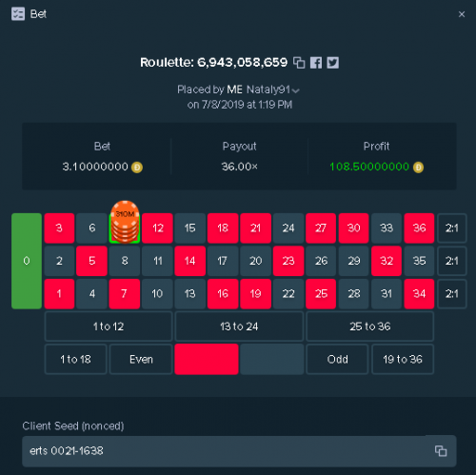Image resolution: width=476 pixels, height=475 pixels.
Task: Select number 22
Action: [x=288, y=294]
